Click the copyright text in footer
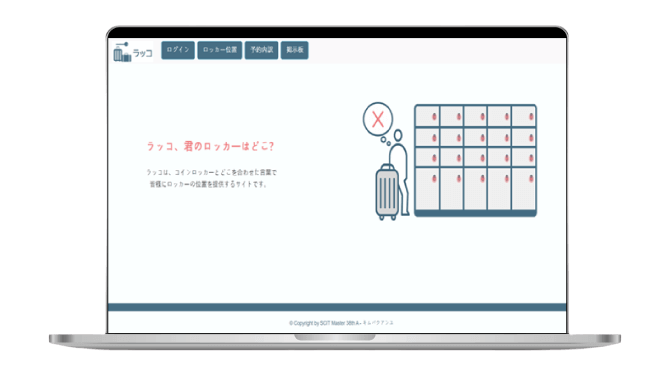This screenshot has height=371, width=672. pos(341,323)
